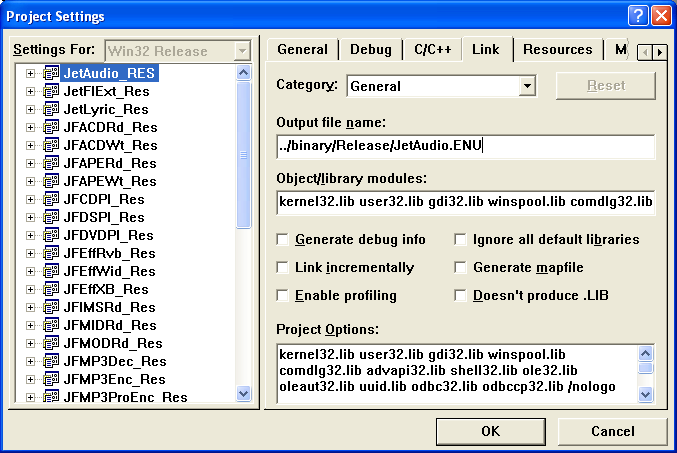Close the Project Settings dialog
Screen dimensions: 677x453
point(661,16)
